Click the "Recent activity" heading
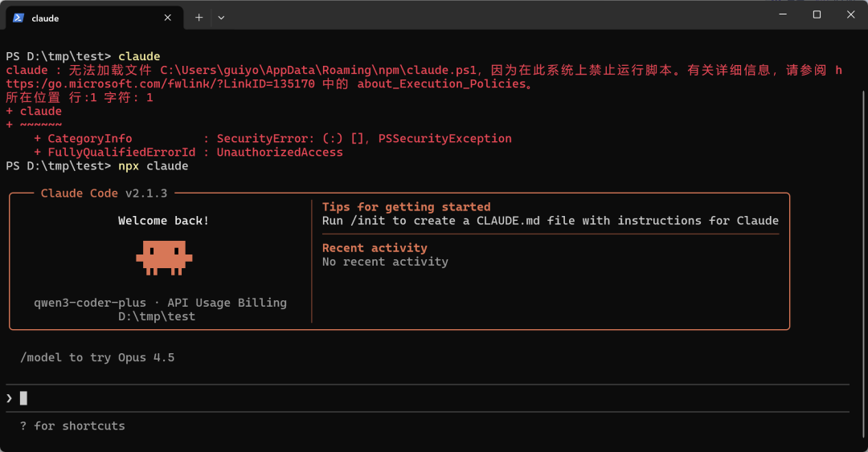 point(375,248)
